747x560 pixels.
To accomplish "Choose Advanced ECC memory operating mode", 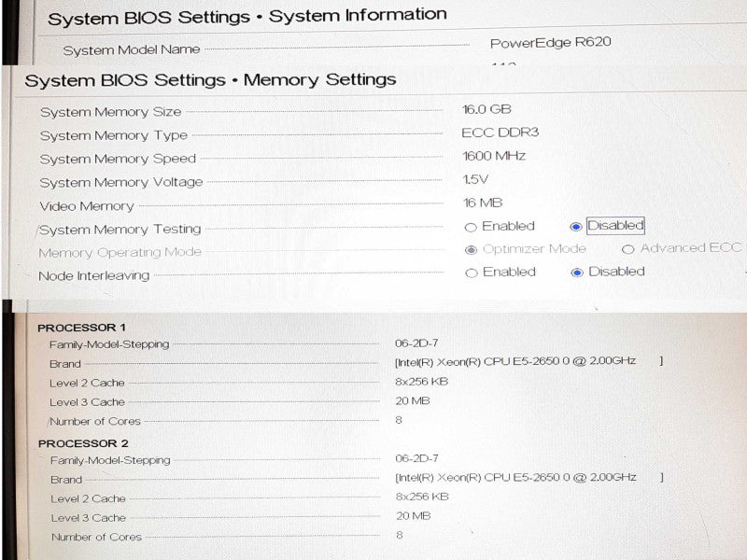I will point(627,249).
